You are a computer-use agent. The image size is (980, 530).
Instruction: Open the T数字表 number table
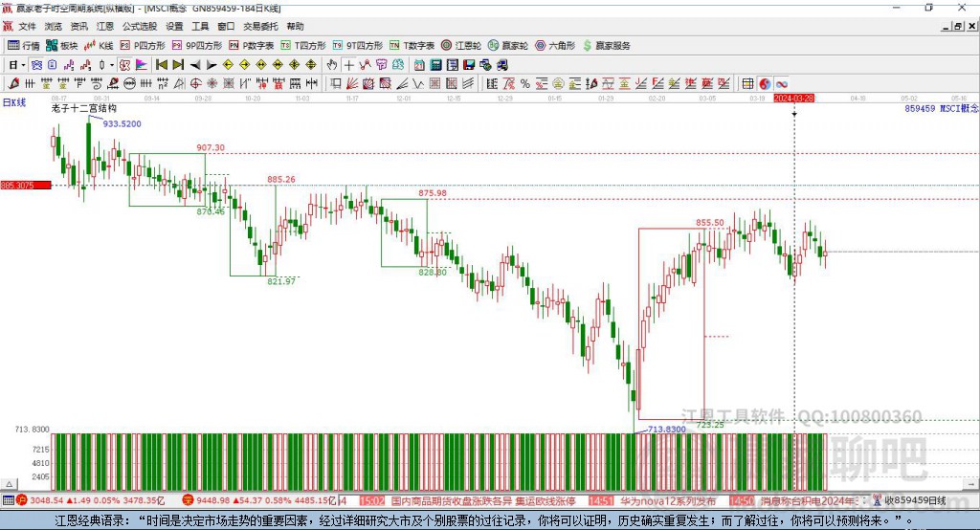coord(412,46)
